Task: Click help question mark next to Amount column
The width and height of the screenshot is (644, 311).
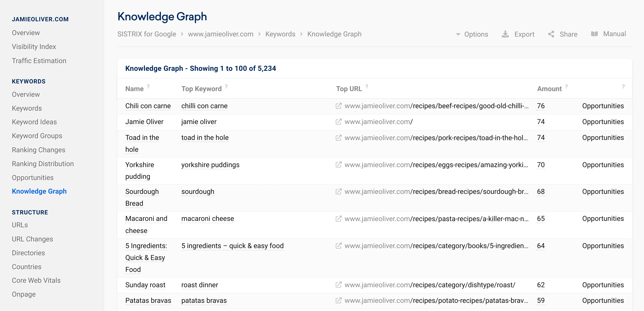Action: coord(566,86)
